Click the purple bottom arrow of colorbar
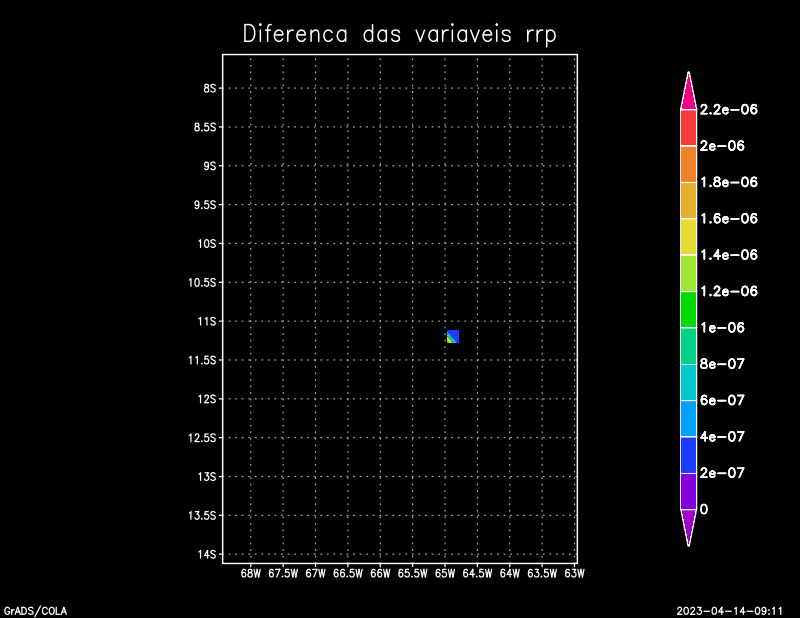This screenshot has width=800, height=618. click(x=688, y=524)
